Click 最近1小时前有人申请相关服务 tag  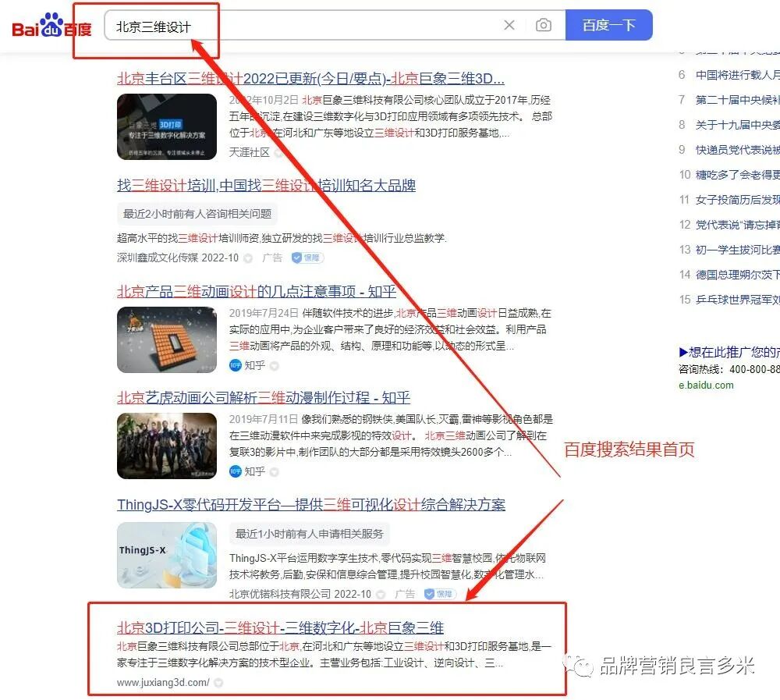310,535
